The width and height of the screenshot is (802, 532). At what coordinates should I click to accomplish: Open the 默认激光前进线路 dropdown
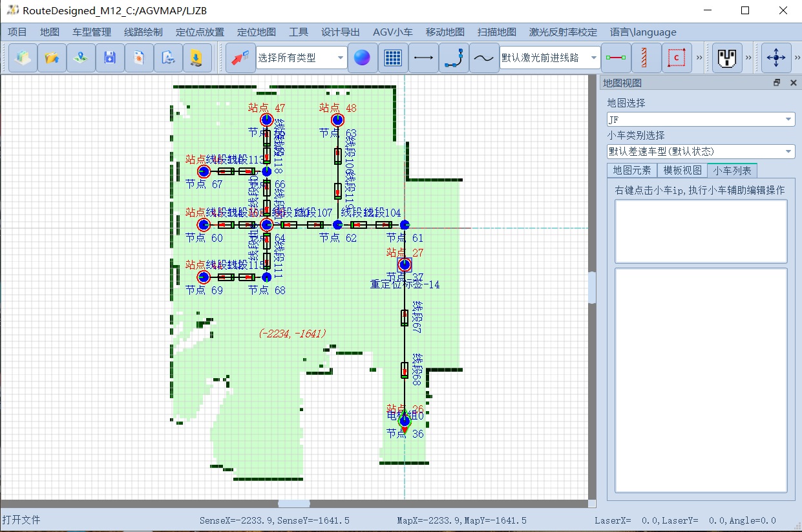pyautogui.click(x=550, y=58)
